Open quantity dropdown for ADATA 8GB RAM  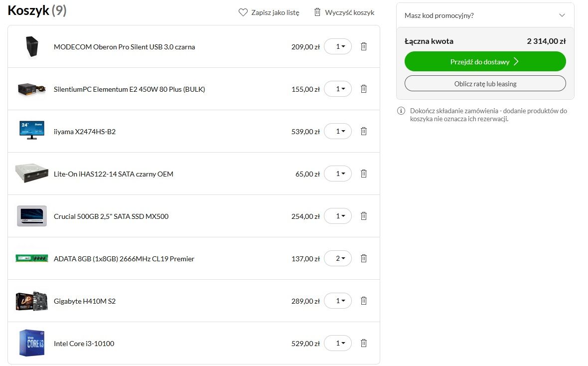tap(338, 259)
